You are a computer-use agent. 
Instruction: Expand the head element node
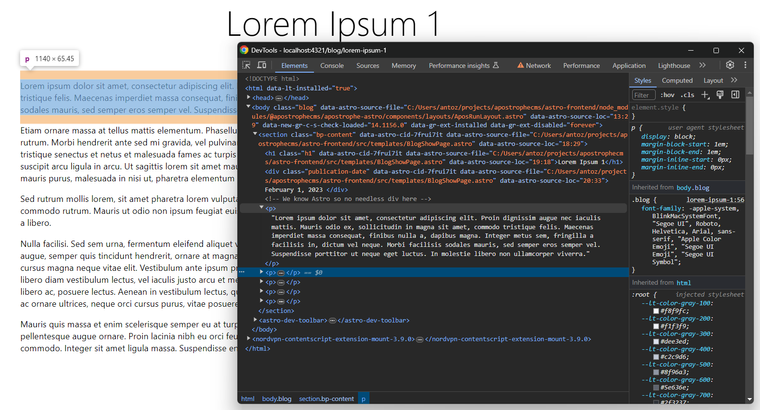pos(249,97)
